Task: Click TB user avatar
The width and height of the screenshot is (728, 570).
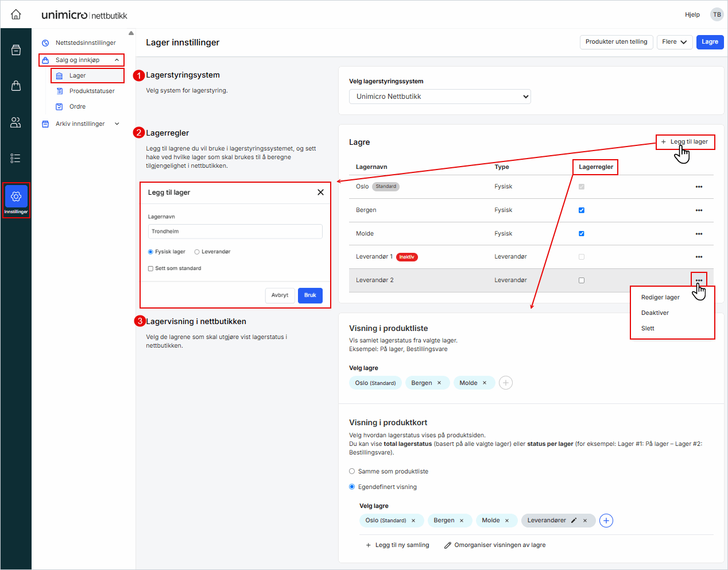Action: [x=717, y=15]
